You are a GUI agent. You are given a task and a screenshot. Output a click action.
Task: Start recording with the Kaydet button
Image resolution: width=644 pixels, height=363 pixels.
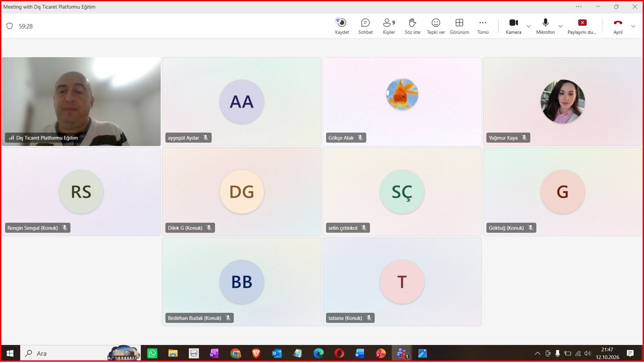pyautogui.click(x=342, y=26)
